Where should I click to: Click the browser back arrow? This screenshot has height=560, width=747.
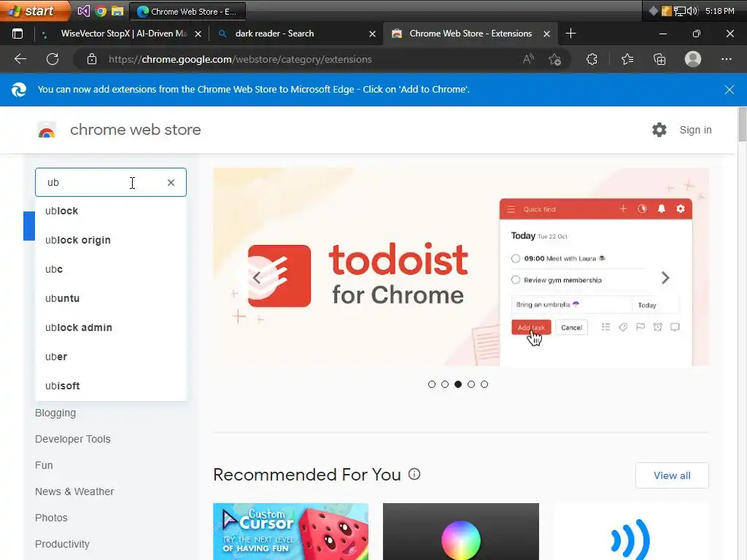point(20,59)
